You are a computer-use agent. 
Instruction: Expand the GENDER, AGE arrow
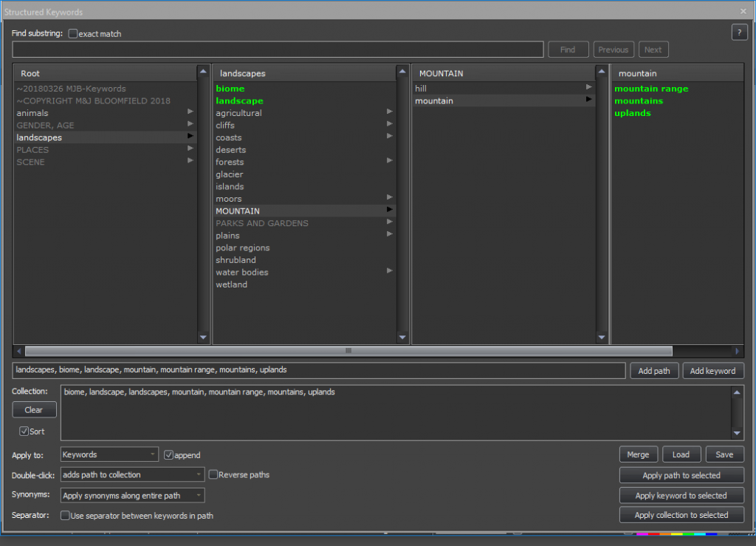coord(190,123)
